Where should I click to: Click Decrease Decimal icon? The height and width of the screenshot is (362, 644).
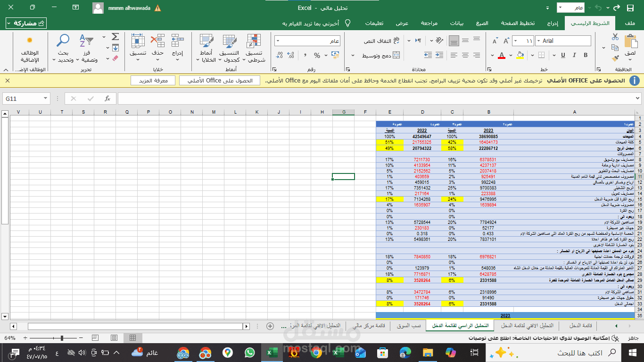(x=280, y=55)
